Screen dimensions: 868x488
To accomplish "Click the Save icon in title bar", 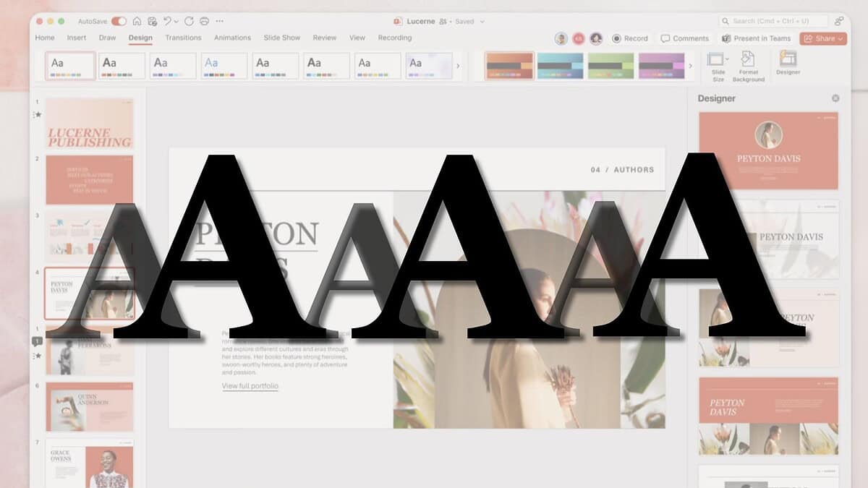I will (x=152, y=22).
